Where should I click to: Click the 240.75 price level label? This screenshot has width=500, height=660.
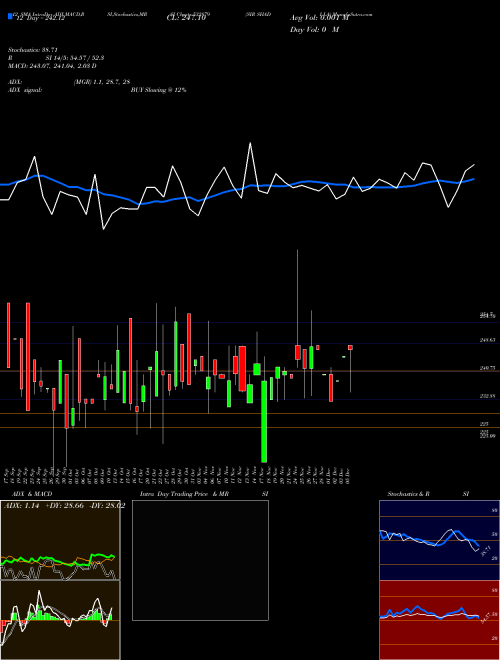coord(488,368)
